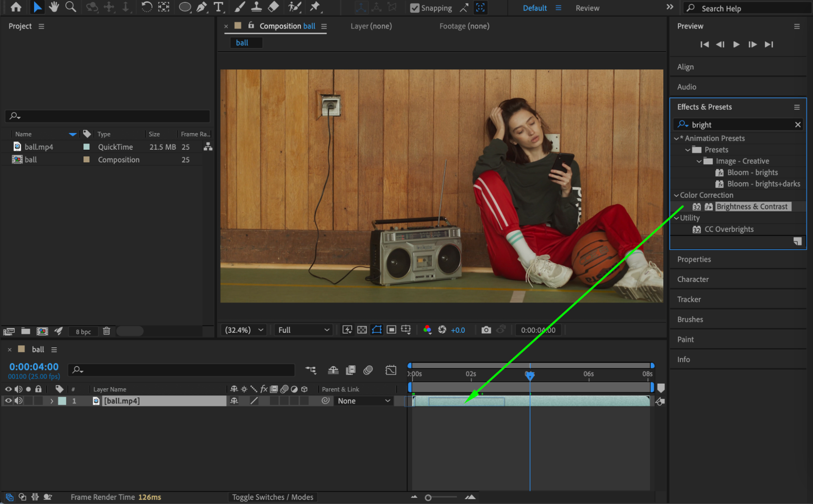Viewport: 813px width, 504px height.
Task: Collapse the Color Correction category
Action: coord(676,195)
